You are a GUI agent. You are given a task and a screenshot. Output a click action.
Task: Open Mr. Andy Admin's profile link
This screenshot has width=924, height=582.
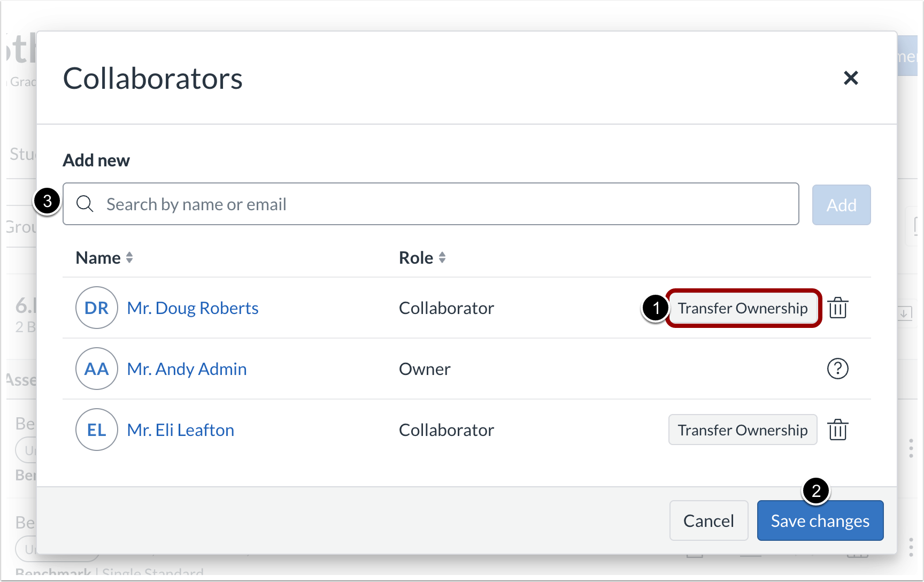[187, 369]
